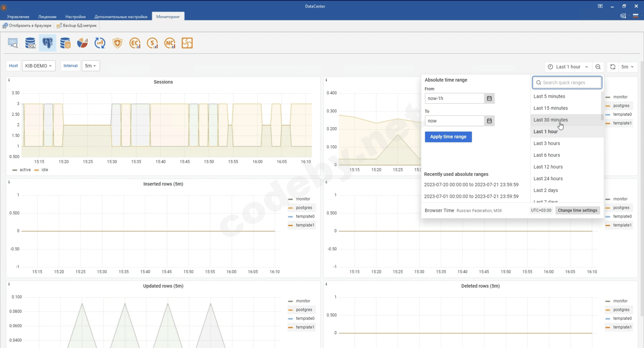
Task: Click the orange shield with plus icon
Action: (117, 43)
